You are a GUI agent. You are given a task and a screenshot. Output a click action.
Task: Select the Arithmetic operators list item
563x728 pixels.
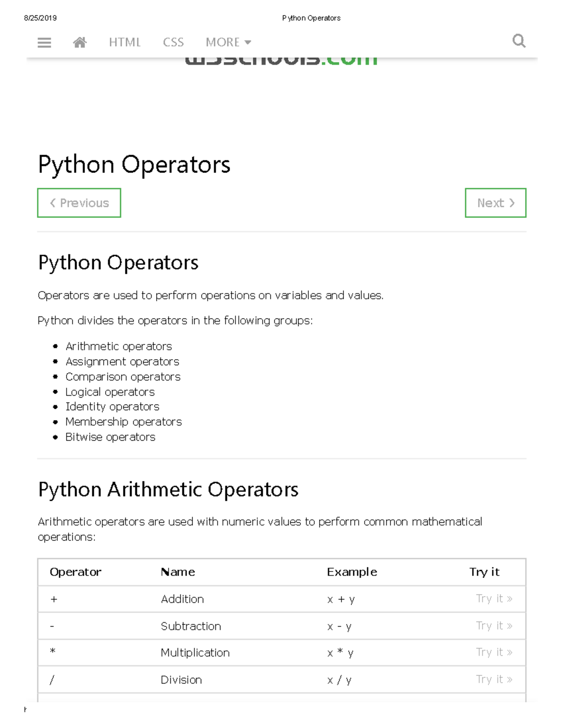(x=119, y=346)
